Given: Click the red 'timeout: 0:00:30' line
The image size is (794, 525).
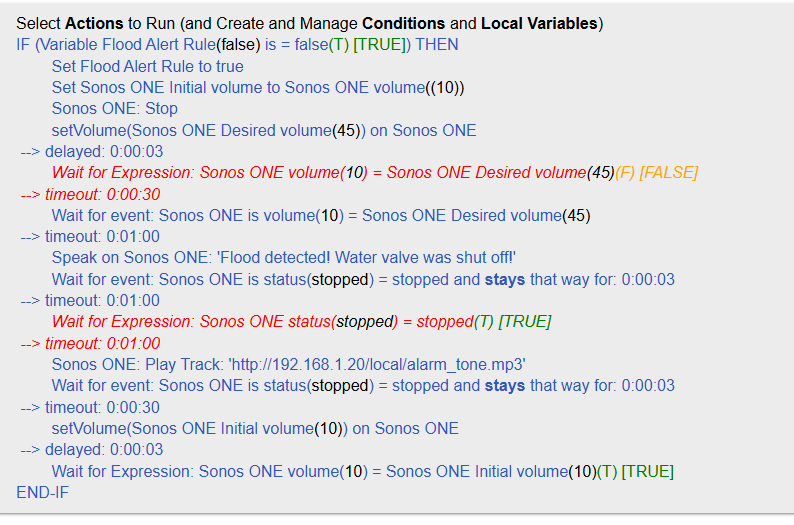Looking at the screenshot, I should click(x=90, y=194).
